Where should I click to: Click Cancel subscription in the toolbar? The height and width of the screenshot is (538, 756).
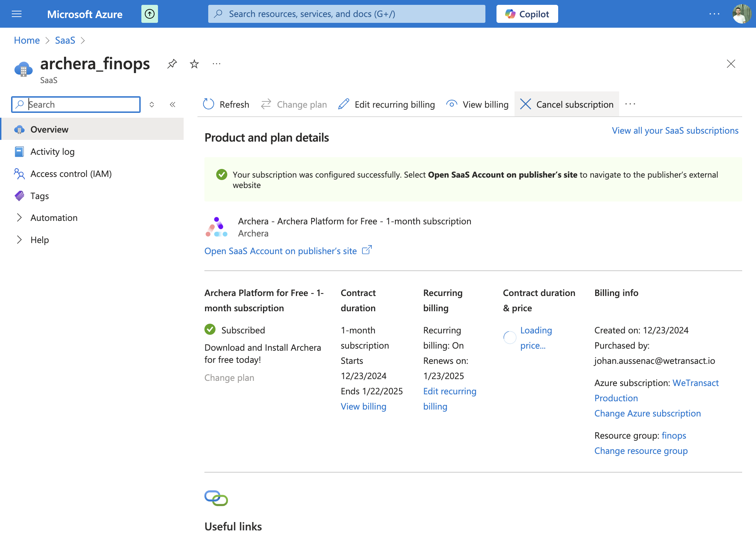[566, 104]
